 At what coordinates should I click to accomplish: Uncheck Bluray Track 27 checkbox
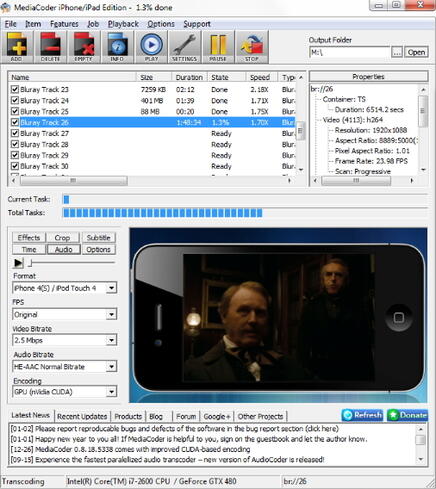[x=15, y=133]
